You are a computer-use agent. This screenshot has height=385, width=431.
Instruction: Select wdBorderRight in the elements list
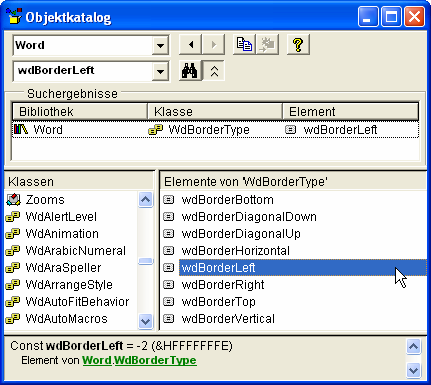[x=223, y=285]
